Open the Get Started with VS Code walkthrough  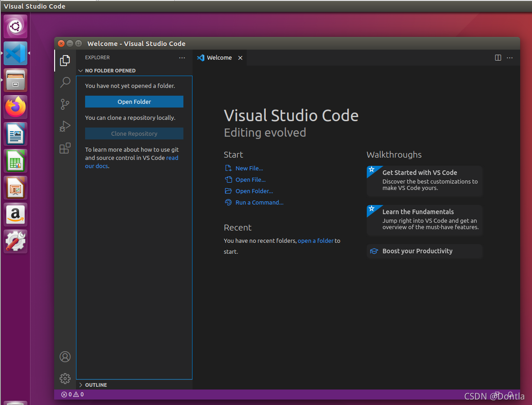(x=424, y=180)
